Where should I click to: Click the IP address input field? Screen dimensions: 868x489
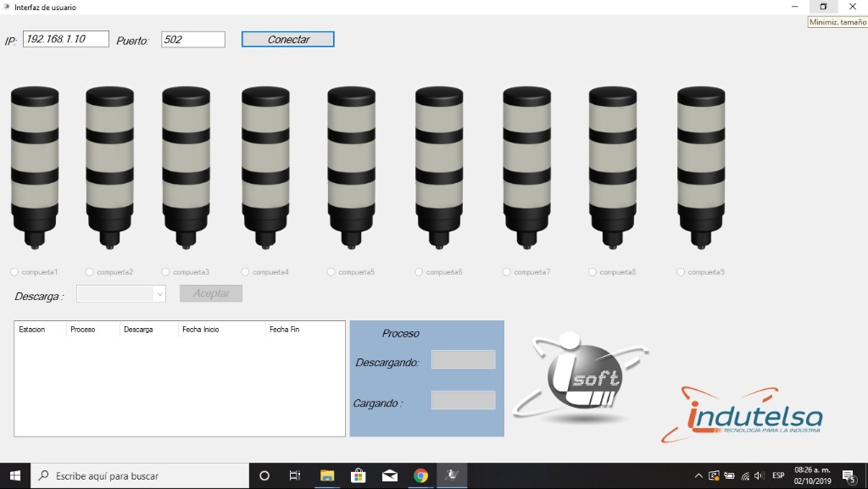click(66, 39)
